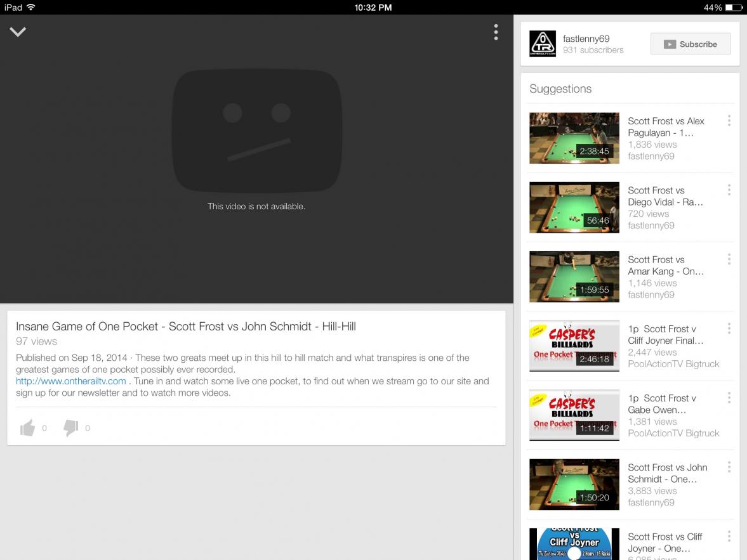747x560 pixels.
Task: Play the 2:46:18 Casper's Billiards thumbnail
Action: (574, 346)
